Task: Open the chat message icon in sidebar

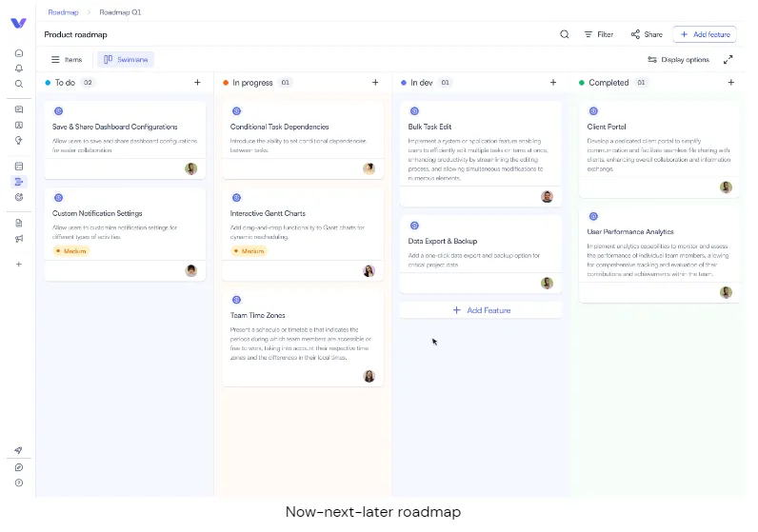Action: coord(19,109)
